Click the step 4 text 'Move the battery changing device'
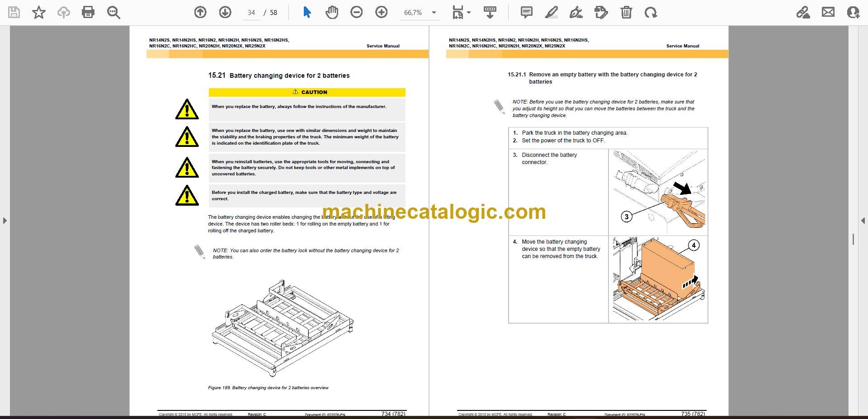The image size is (868, 419). (561, 249)
